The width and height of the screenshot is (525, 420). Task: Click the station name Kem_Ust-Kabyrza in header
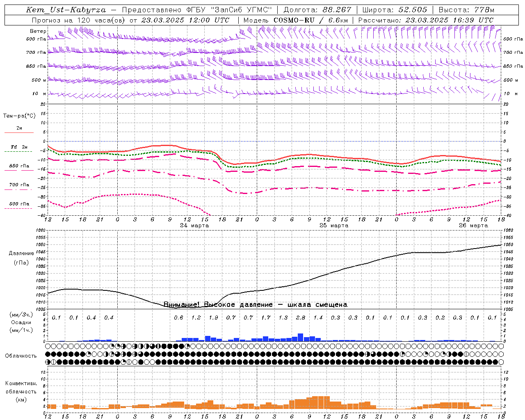[x=66, y=10]
